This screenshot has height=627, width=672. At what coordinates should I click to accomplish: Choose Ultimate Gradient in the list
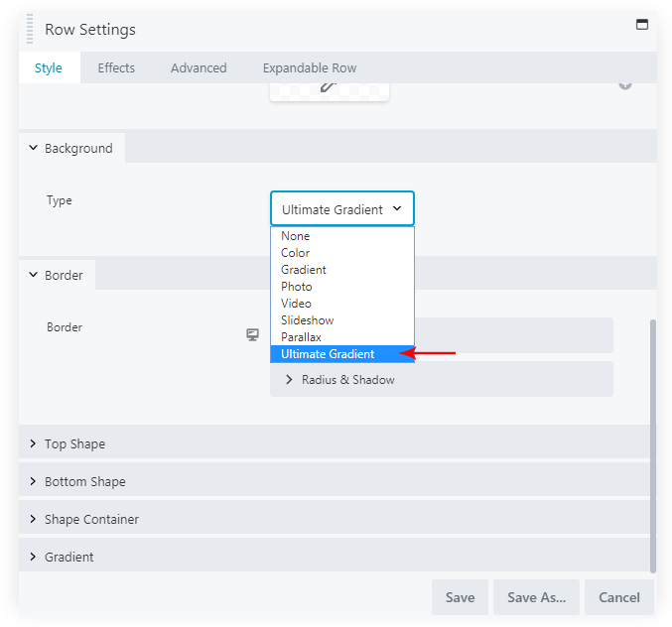[x=328, y=354]
